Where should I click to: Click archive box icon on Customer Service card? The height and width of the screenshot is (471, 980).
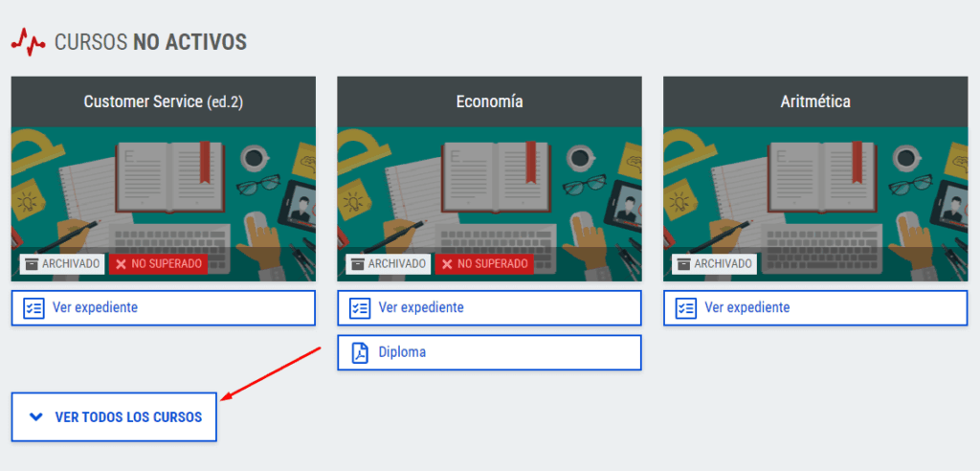(x=31, y=264)
